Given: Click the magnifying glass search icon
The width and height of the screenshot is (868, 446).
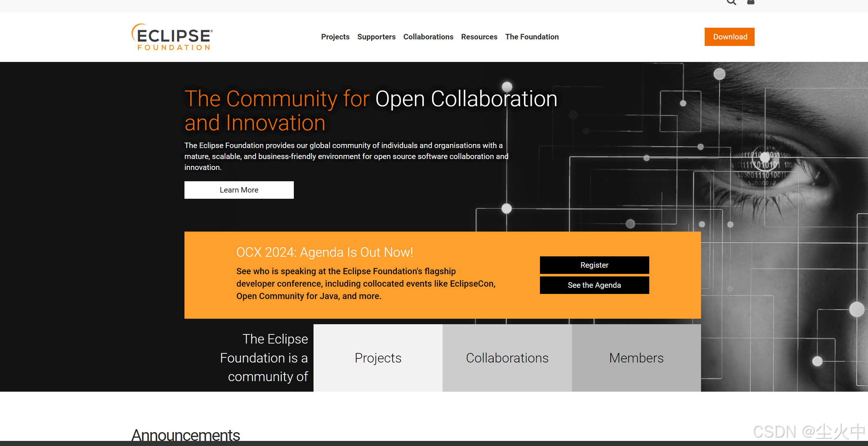Looking at the screenshot, I should (x=731, y=2).
